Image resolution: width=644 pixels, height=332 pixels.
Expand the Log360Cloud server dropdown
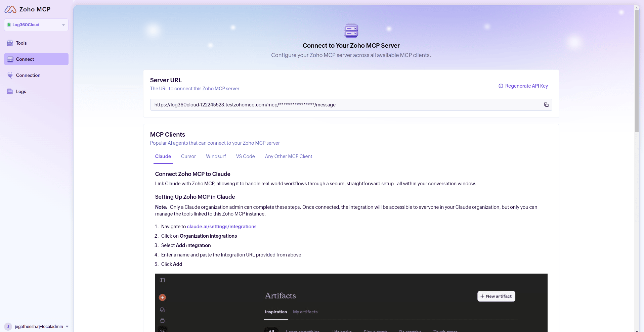click(36, 25)
